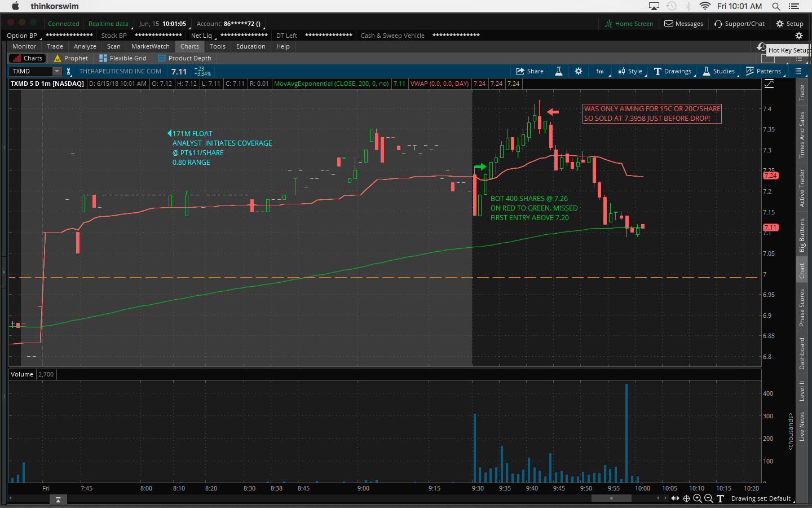
Task: Click the symbol link clip icon next to TXMD
Action: [x=69, y=71]
